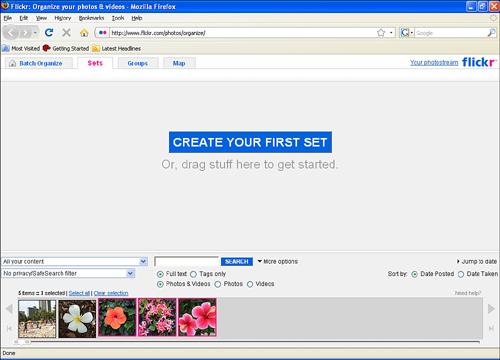Go to previous photos with left arrow
Image resolution: width=500 pixels, height=360 pixels.
[x=9, y=309]
